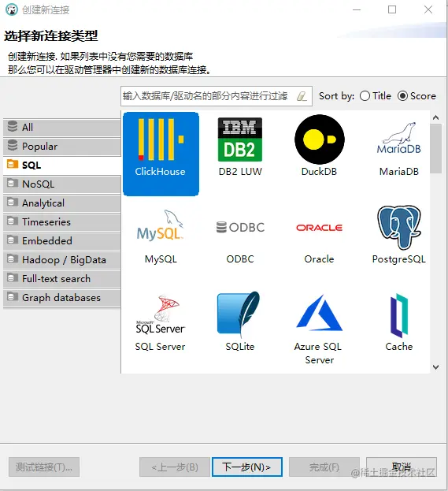Show Hadoop / BigData drivers

coord(62,259)
